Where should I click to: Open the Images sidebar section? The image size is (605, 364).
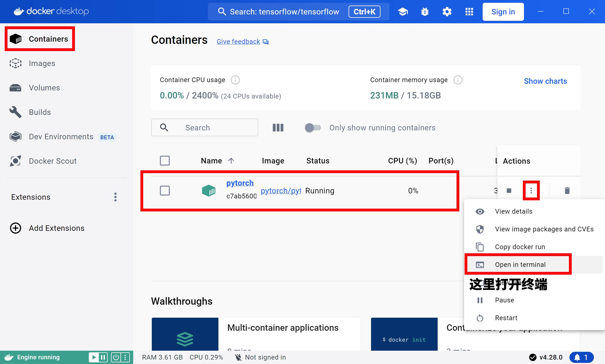point(32,63)
